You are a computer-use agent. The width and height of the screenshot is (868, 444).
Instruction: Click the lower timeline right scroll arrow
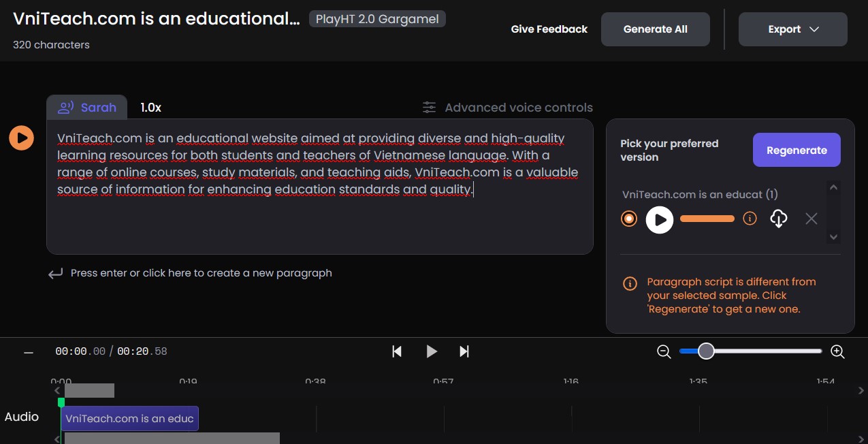(x=862, y=439)
